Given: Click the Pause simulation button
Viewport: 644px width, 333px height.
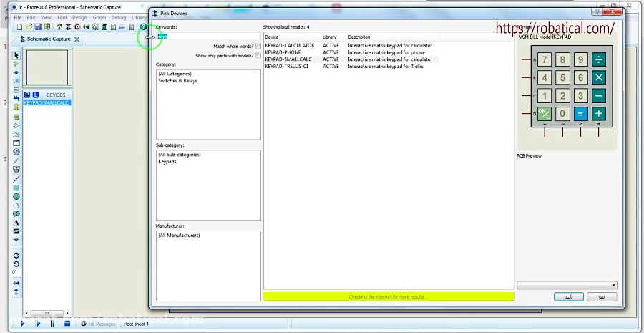Looking at the screenshot, I should (x=52, y=324).
